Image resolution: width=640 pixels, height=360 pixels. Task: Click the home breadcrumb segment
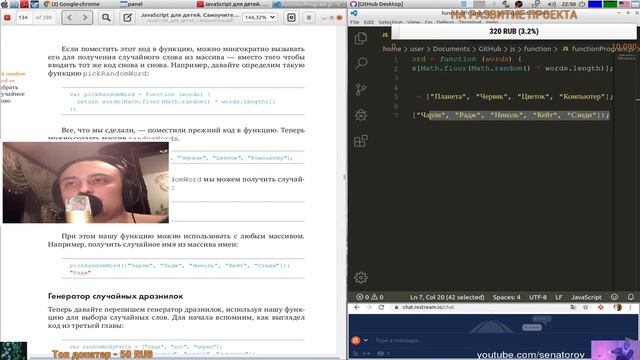pos(392,49)
